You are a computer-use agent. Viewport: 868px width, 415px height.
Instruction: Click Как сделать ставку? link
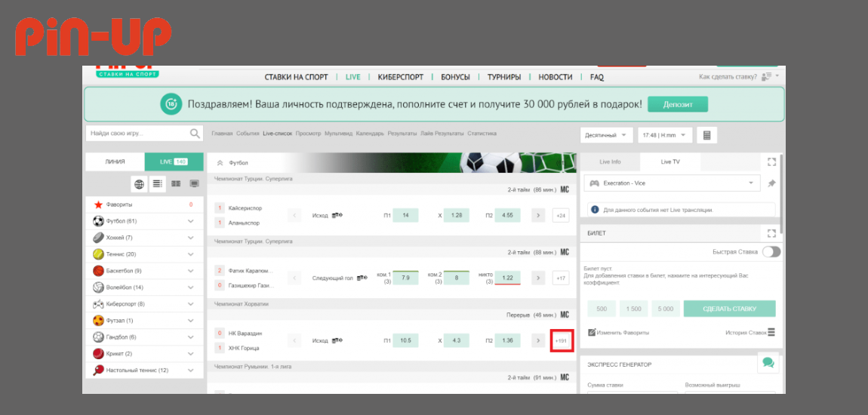click(x=728, y=77)
